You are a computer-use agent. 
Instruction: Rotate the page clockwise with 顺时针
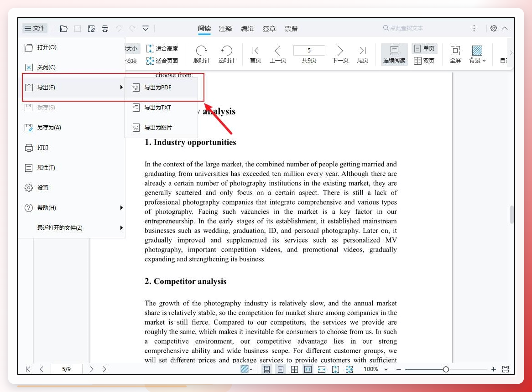pos(202,54)
